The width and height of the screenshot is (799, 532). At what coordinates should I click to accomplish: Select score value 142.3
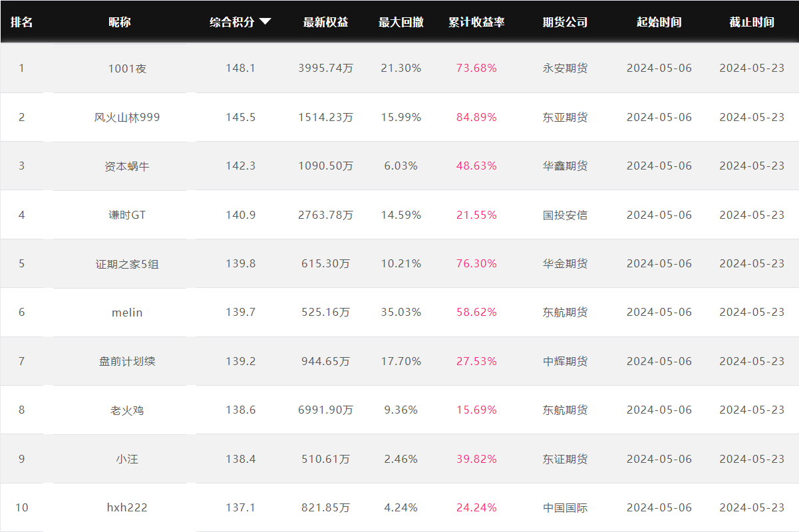[240, 166]
